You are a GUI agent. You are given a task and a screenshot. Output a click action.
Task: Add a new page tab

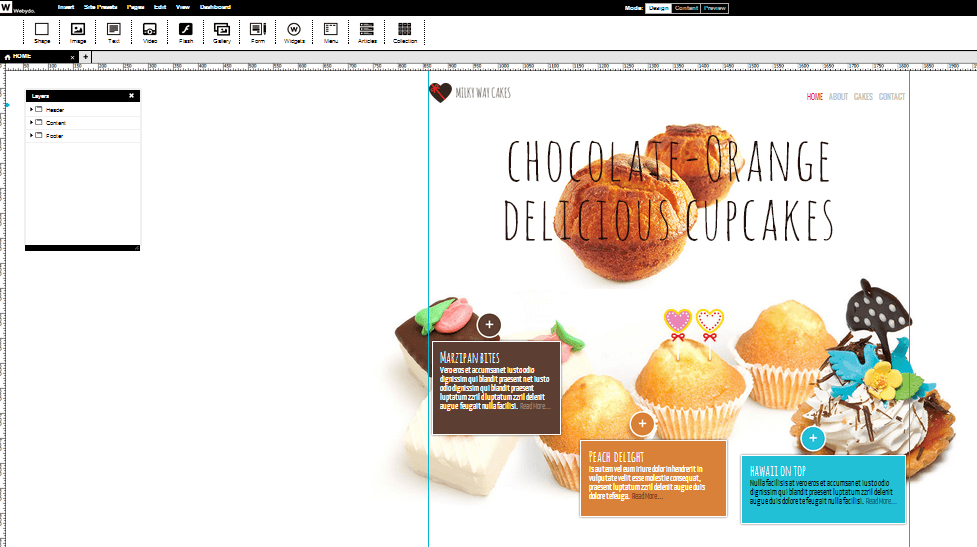85,57
